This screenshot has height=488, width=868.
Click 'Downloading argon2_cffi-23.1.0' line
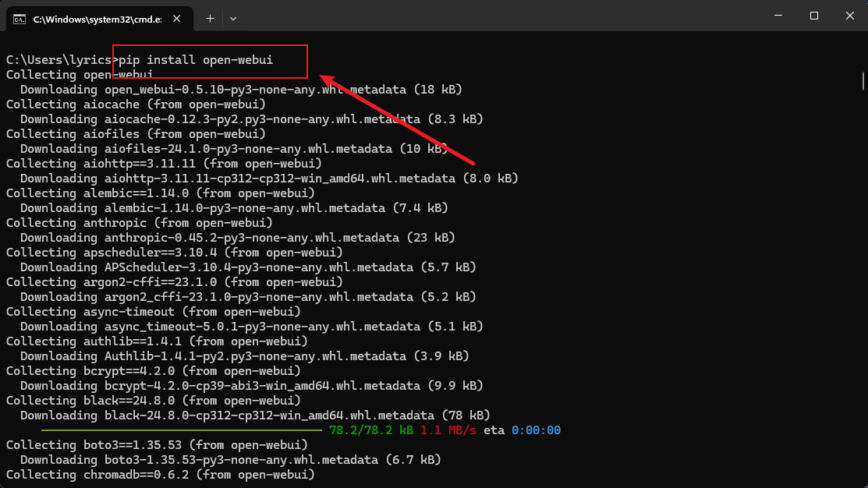click(x=248, y=296)
